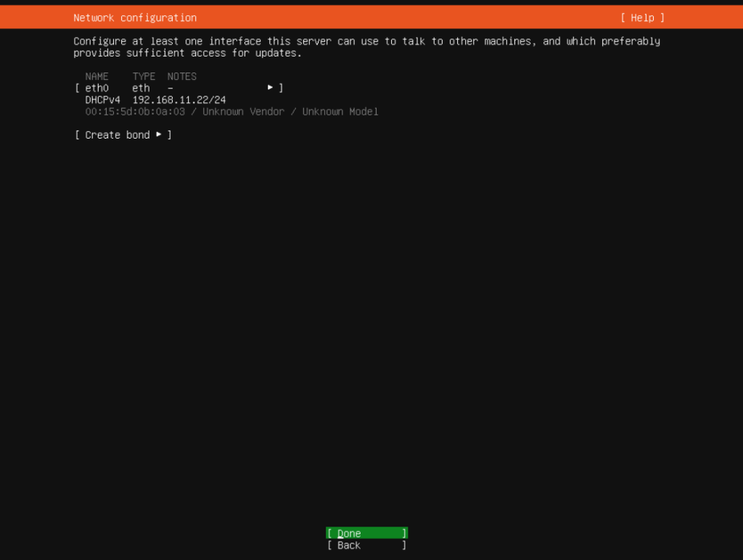Open the Help menu
The image size is (743, 560).
point(641,17)
